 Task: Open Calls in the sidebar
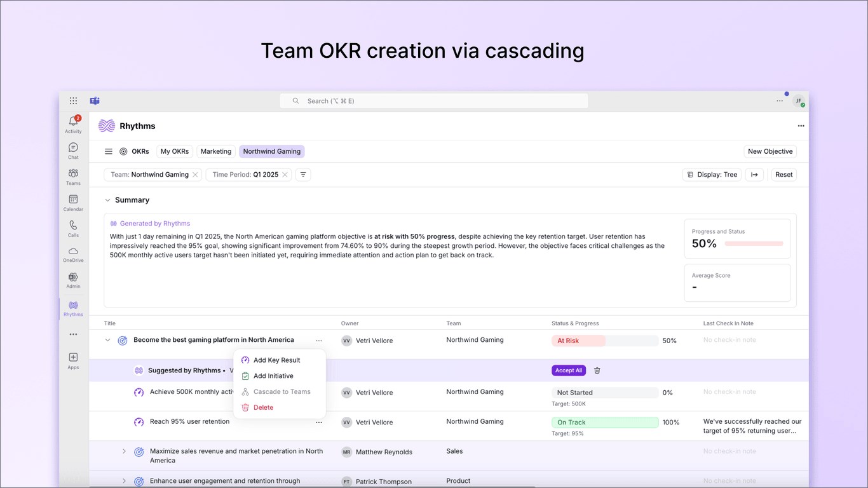[x=73, y=229]
